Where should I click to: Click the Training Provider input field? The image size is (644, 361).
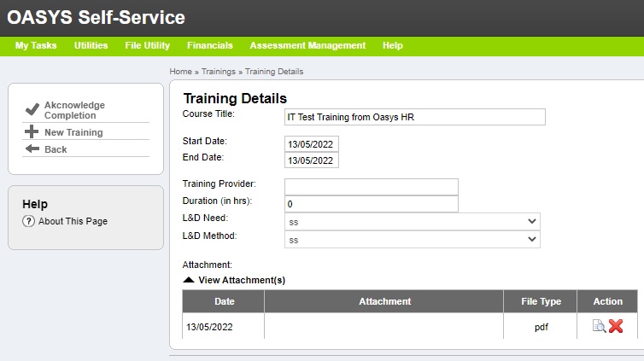pos(372,187)
